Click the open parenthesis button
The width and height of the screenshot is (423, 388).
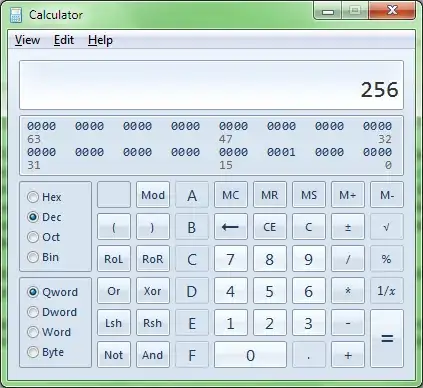(114, 227)
